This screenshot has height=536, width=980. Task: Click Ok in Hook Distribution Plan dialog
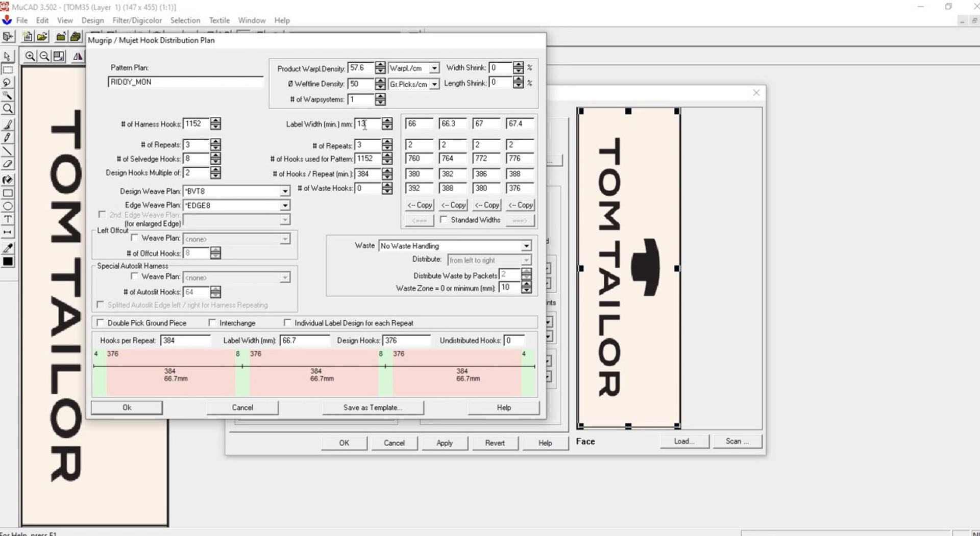127,407
